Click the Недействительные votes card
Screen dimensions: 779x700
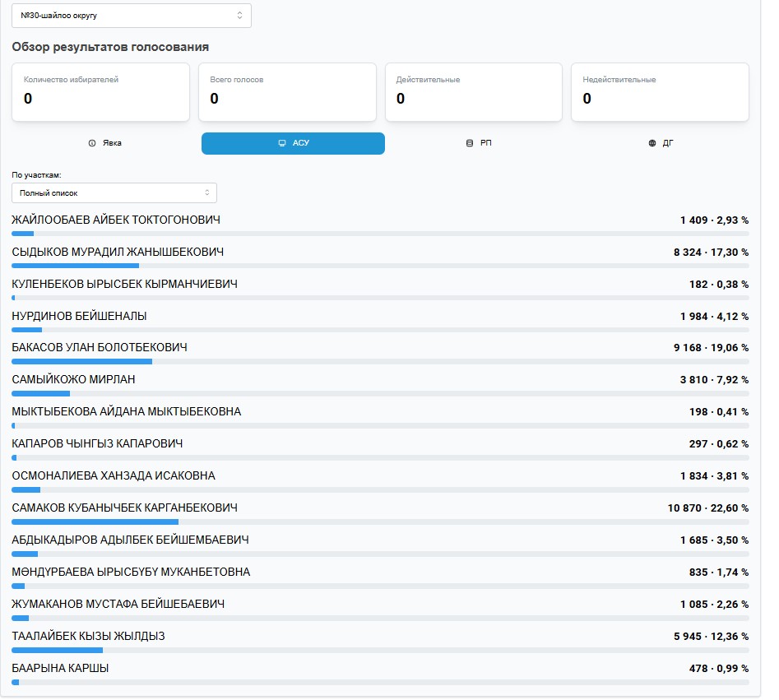click(660, 92)
